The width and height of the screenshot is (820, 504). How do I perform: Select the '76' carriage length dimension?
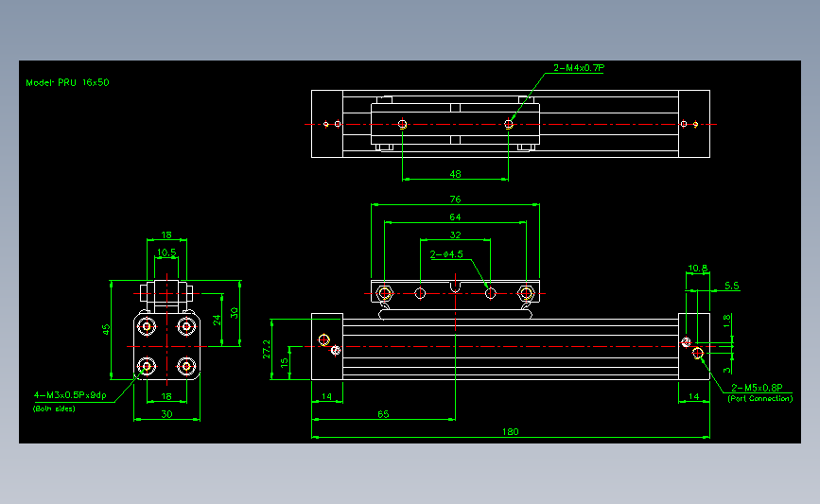point(456,200)
